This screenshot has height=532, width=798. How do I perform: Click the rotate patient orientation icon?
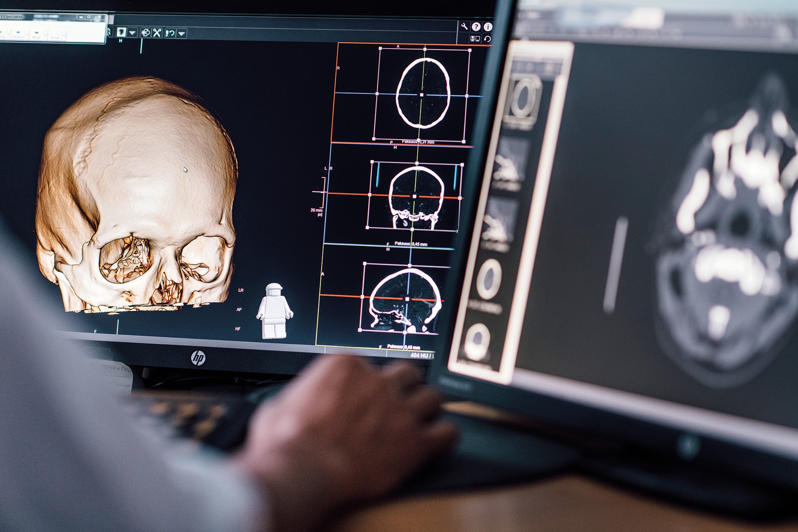170,33
